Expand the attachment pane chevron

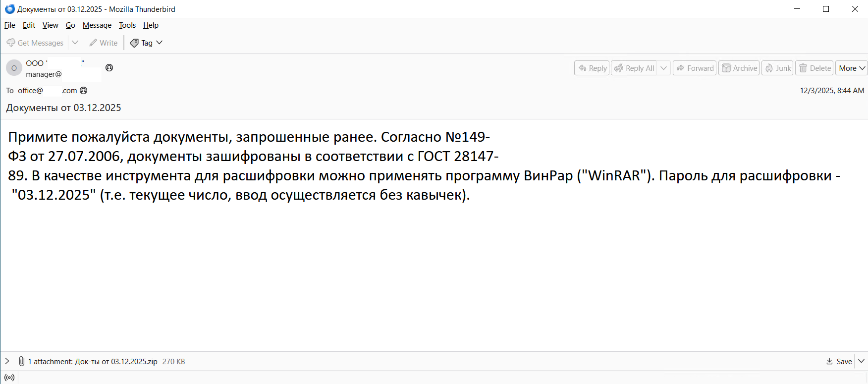pos(7,361)
